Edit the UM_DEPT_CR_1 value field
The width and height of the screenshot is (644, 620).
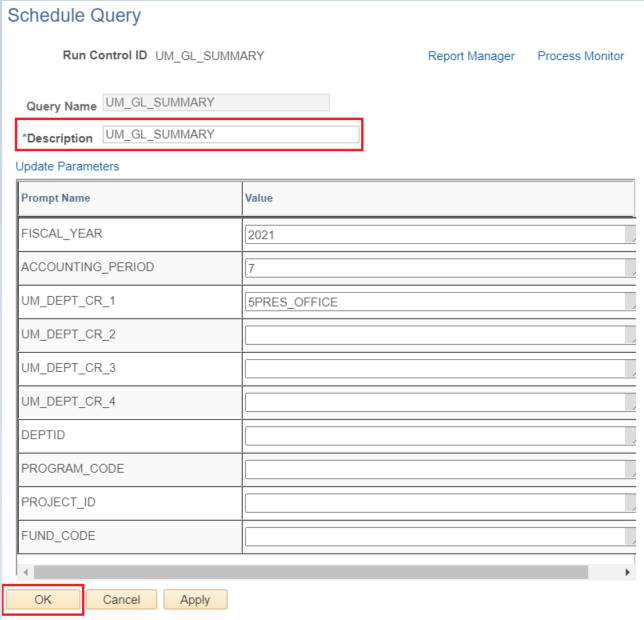pyautogui.click(x=440, y=302)
